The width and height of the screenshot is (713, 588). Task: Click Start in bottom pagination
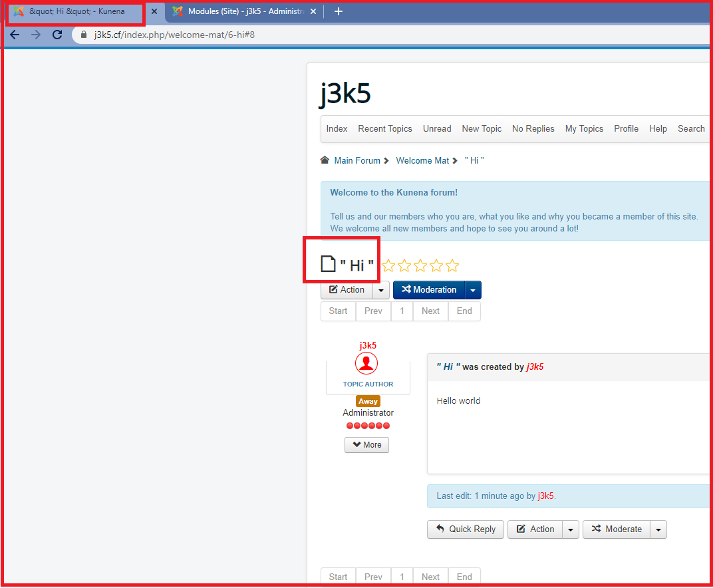[338, 577]
